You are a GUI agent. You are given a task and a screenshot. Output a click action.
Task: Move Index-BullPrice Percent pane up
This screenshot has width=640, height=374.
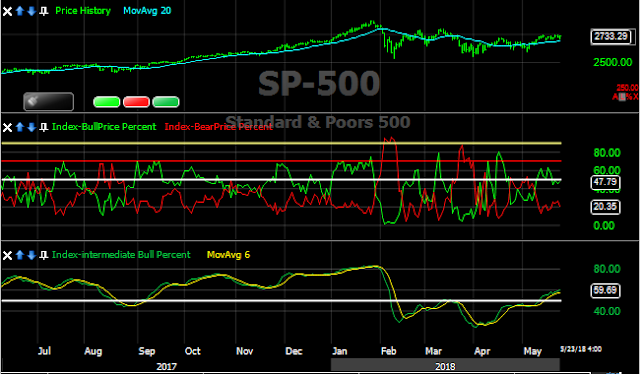[x=20, y=127]
